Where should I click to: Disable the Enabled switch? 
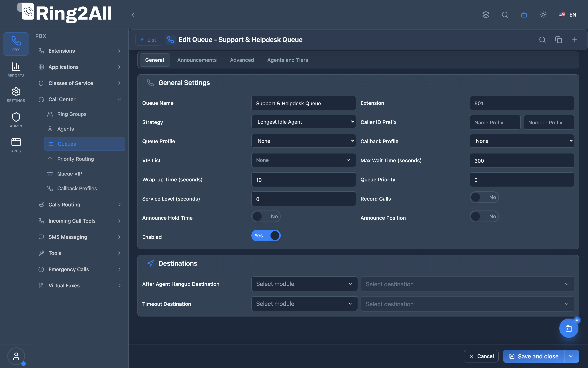tap(266, 236)
